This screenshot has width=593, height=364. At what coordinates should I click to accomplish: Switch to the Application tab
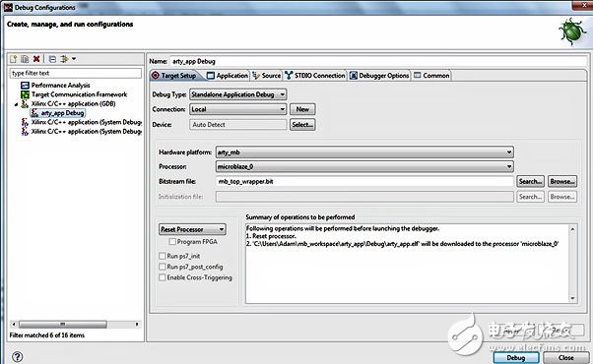(228, 76)
